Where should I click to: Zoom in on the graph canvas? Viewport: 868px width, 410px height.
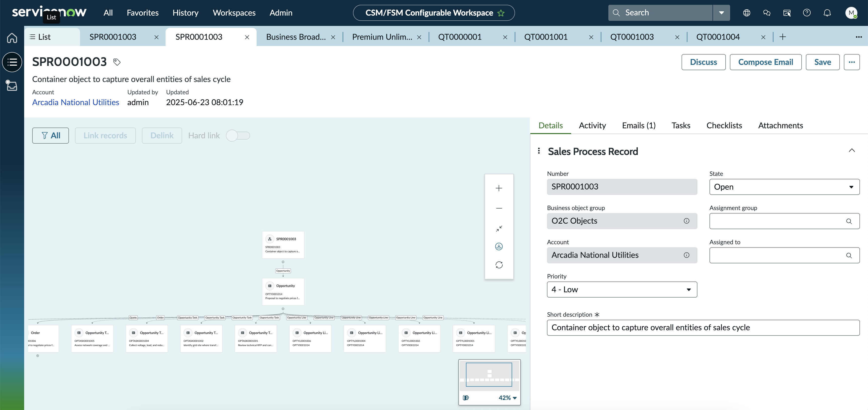click(x=499, y=188)
